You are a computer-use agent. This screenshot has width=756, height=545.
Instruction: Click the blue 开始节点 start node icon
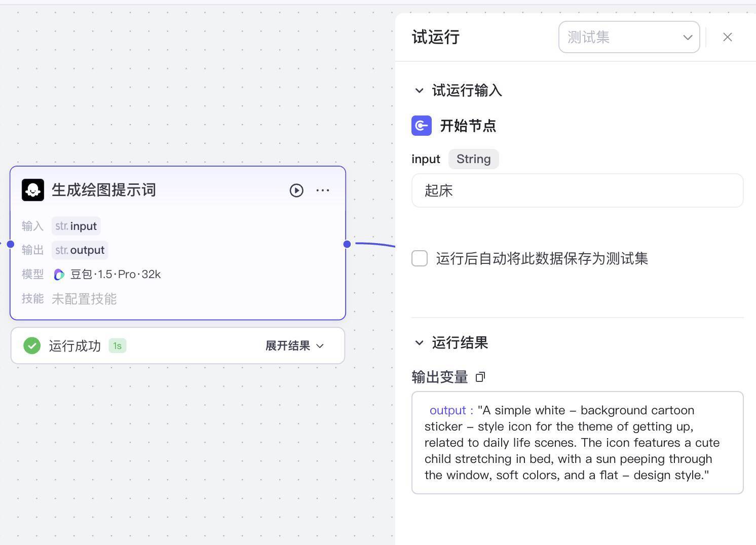421,126
